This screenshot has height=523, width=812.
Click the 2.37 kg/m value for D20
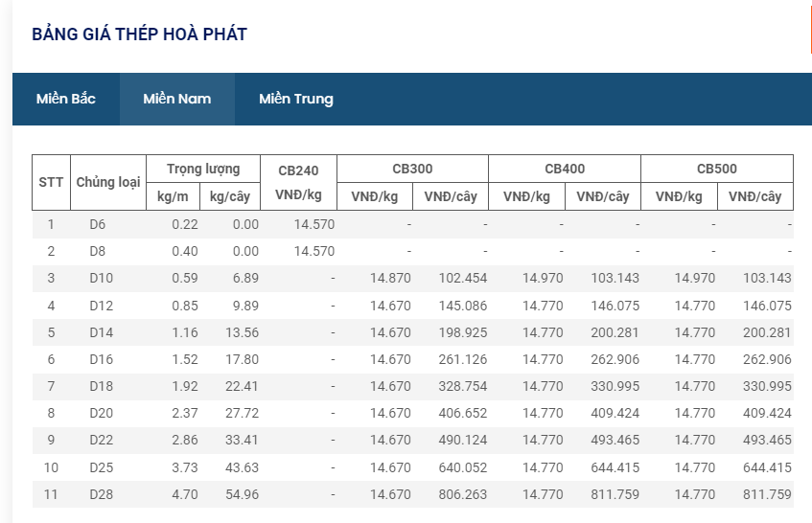pyautogui.click(x=185, y=414)
